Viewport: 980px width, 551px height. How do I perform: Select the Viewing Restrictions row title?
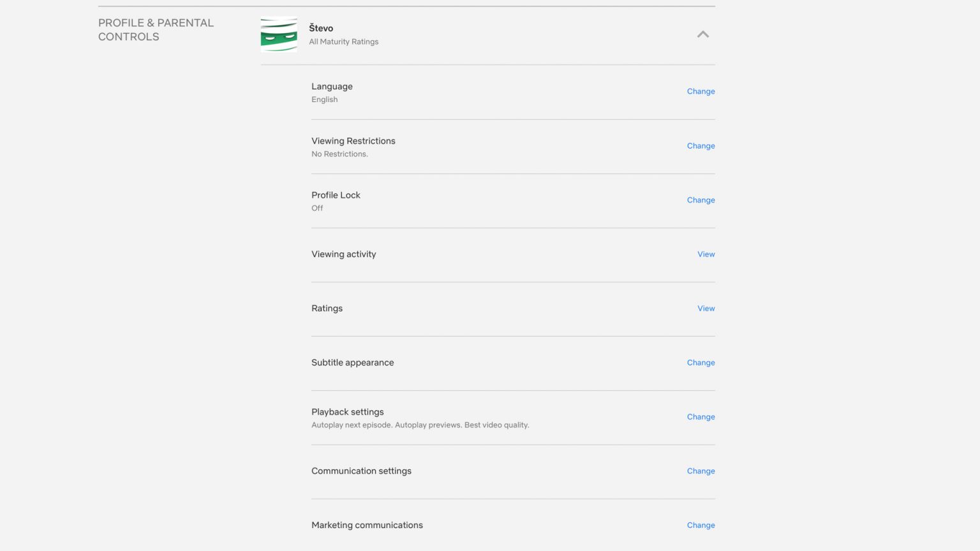pos(353,141)
